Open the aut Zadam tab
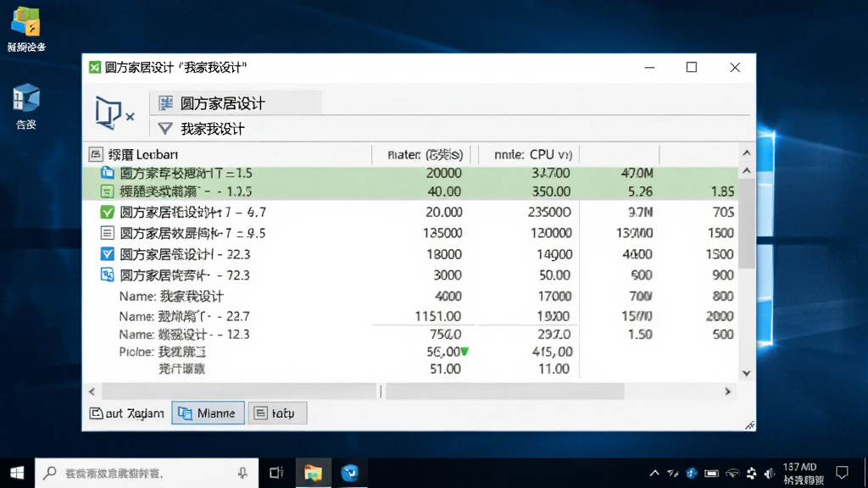This screenshot has width=868, height=488. [x=127, y=413]
